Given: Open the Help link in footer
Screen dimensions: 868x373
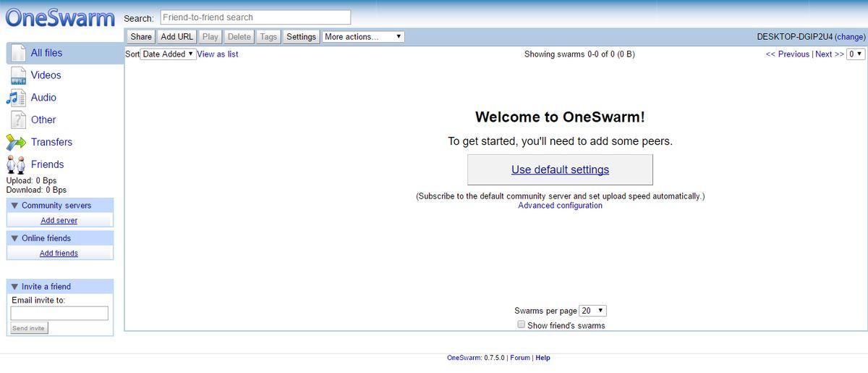Looking at the screenshot, I should point(542,358).
